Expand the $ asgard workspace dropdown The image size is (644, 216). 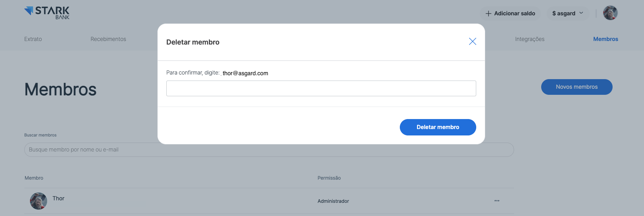(x=568, y=14)
